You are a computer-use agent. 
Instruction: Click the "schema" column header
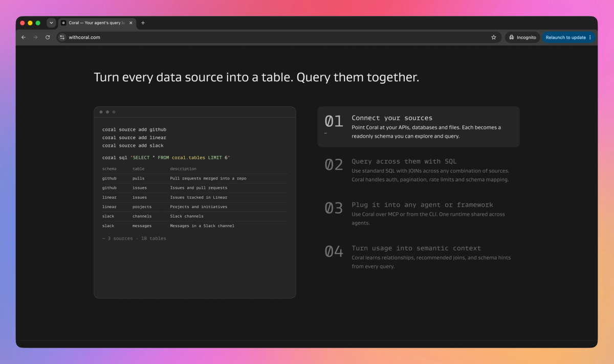(109, 169)
